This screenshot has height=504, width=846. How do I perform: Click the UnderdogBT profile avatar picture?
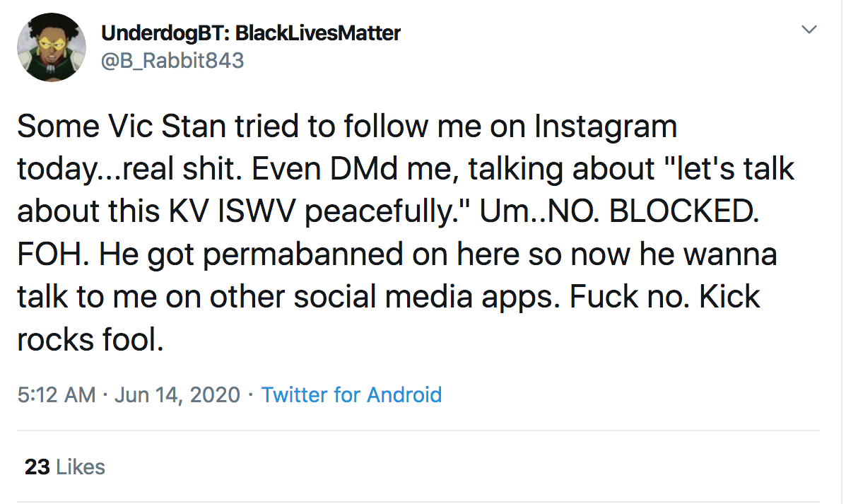pos(52,47)
